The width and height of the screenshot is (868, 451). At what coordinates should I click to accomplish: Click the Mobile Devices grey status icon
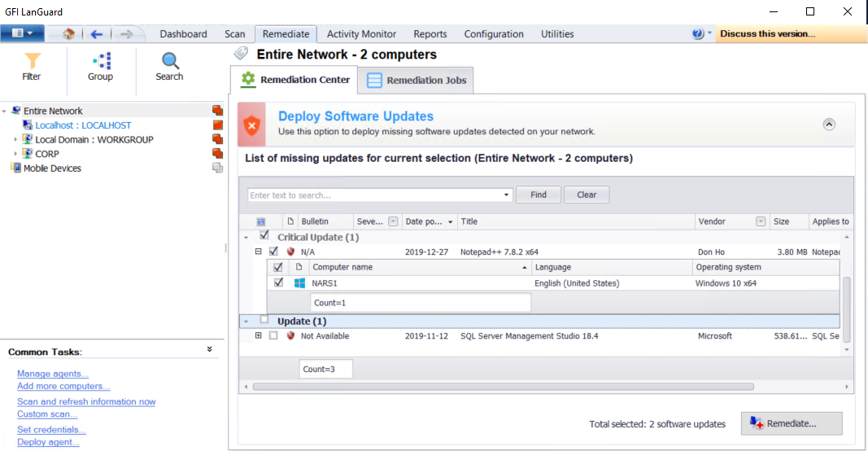(x=217, y=168)
